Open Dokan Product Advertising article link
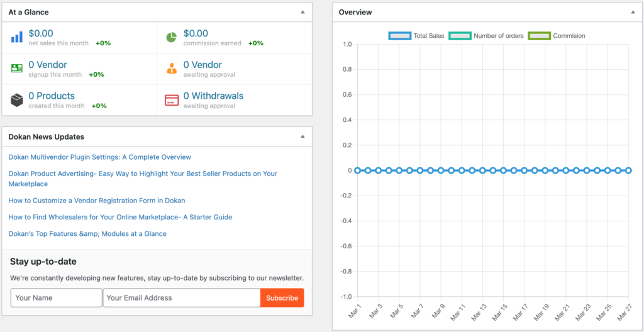This screenshot has height=332, width=644. [x=143, y=179]
